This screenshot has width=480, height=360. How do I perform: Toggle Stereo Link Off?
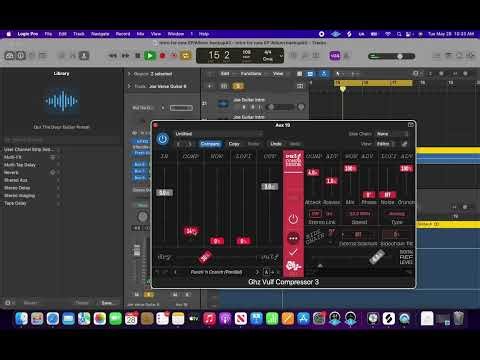coord(315,214)
